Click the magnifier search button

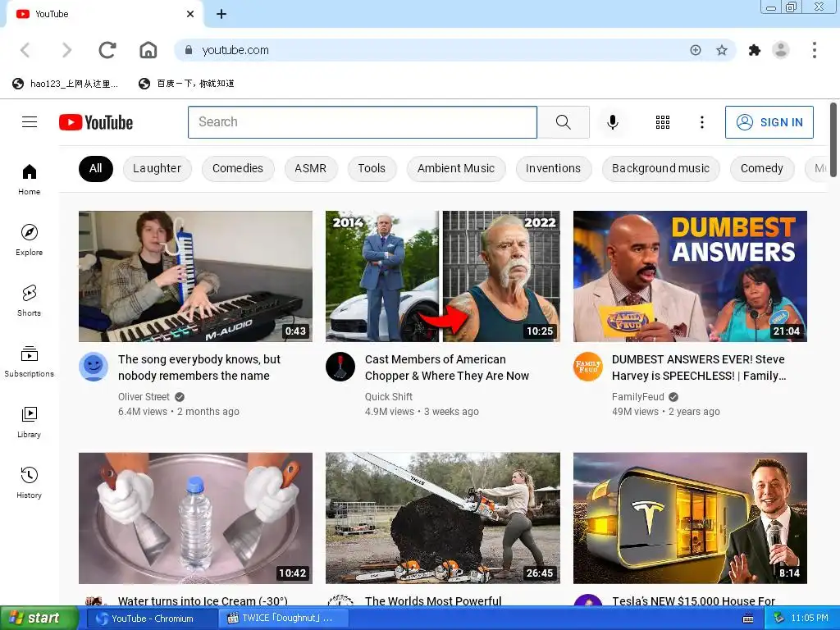[x=563, y=122]
